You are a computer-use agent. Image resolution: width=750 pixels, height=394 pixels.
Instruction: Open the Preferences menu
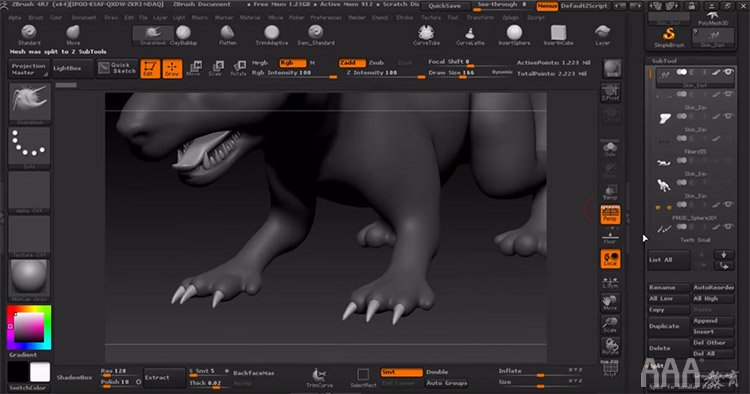pos(326,18)
